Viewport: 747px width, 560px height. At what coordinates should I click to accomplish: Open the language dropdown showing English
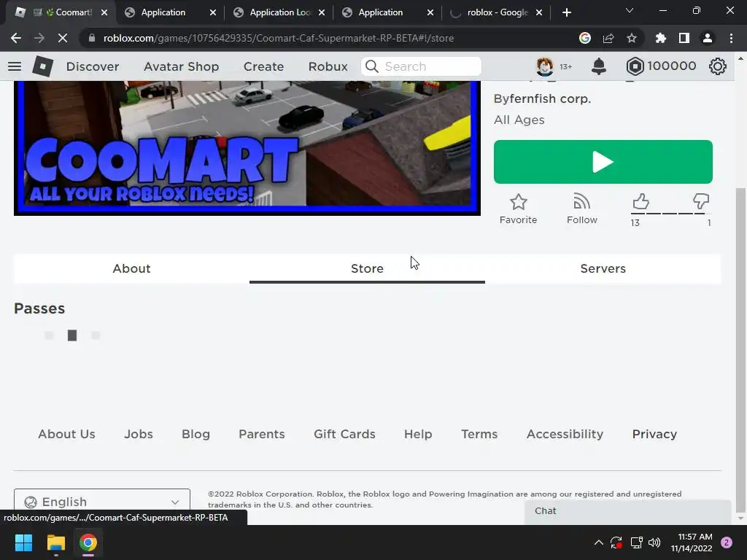pos(102,502)
